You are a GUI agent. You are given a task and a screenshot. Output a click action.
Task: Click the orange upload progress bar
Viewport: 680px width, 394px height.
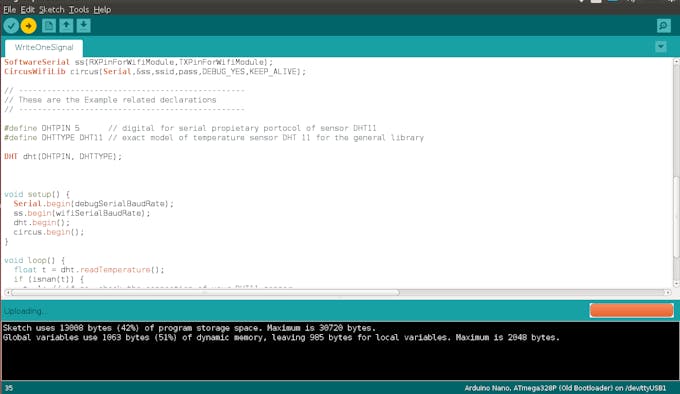coord(631,310)
